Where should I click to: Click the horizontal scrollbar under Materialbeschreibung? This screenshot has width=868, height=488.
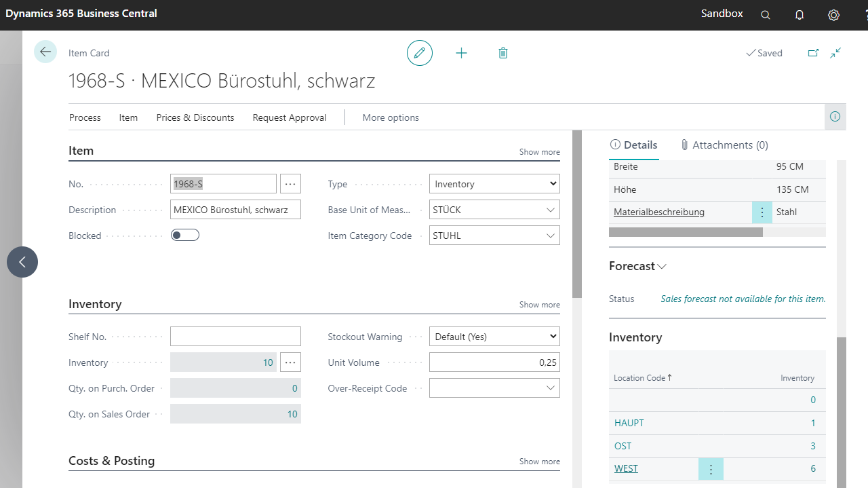(686, 232)
